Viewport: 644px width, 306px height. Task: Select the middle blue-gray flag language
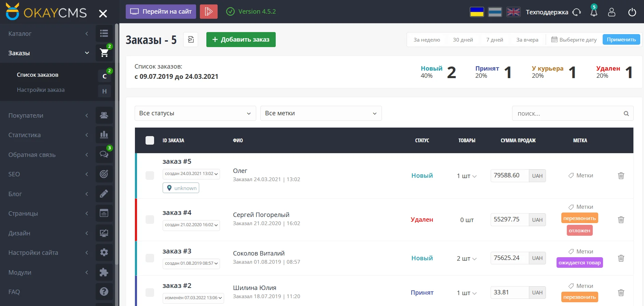click(x=495, y=12)
